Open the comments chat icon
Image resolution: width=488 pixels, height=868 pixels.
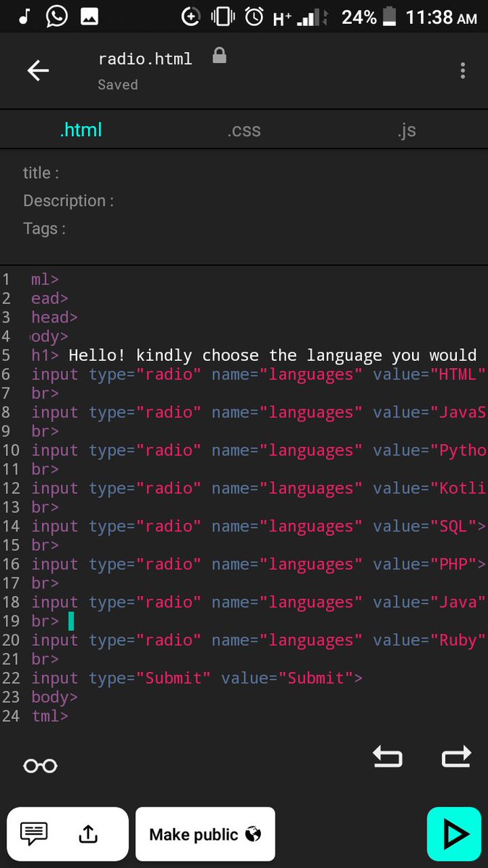point(34,834)
